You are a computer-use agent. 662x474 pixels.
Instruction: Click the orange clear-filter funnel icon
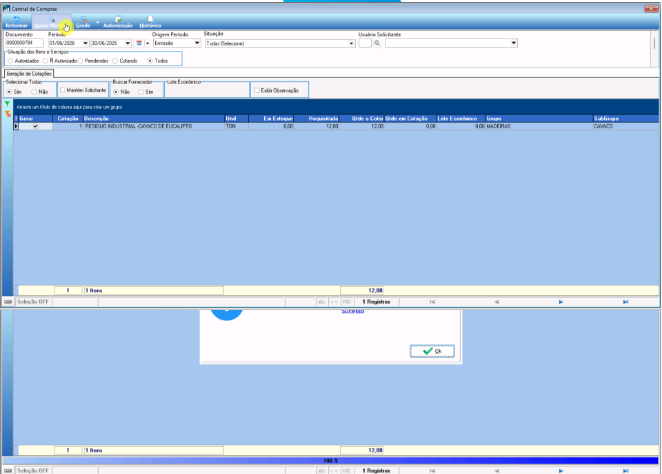pyautogui.click(x=7, y=114)
